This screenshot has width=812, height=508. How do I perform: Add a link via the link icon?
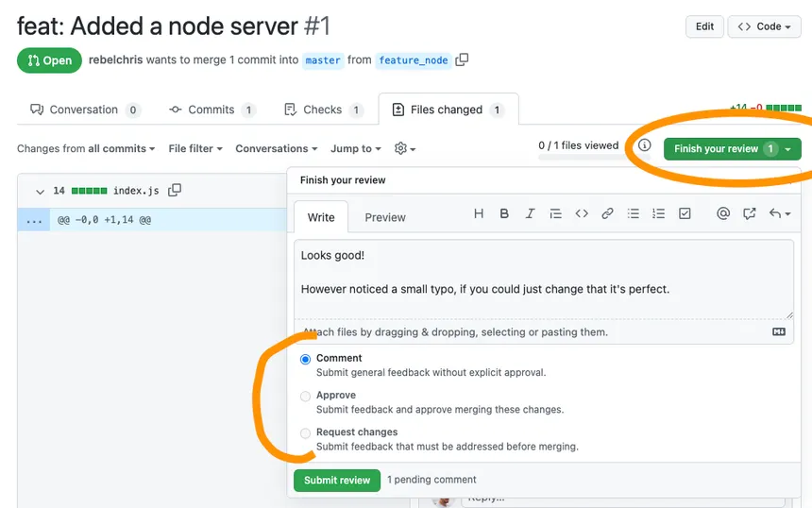click(607, 213)
